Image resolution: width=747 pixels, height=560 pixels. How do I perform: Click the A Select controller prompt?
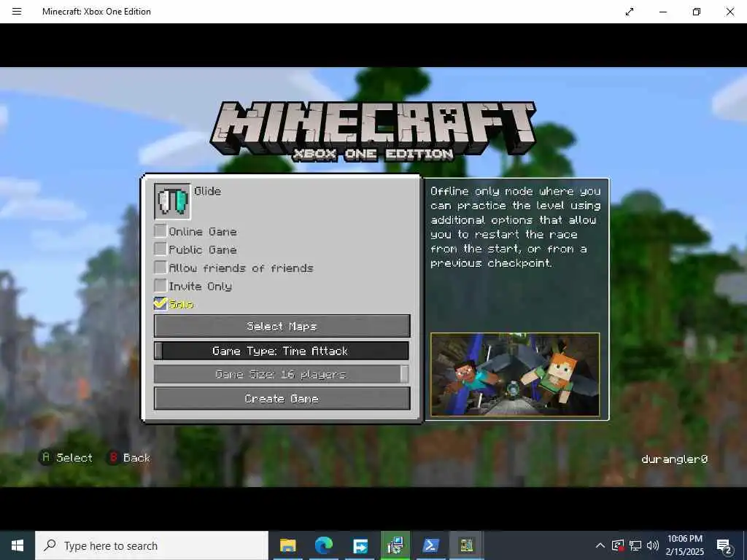pyautogui.click(x=66, y=458)
